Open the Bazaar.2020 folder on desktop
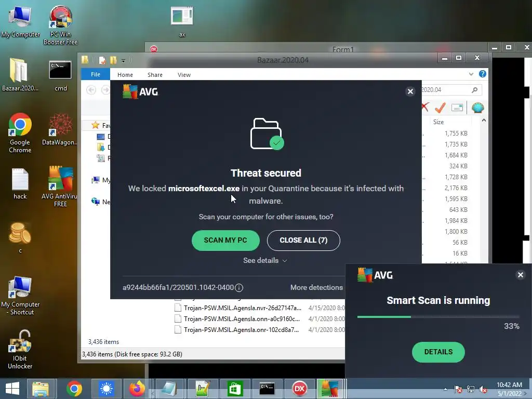 (x=20, y=75)
